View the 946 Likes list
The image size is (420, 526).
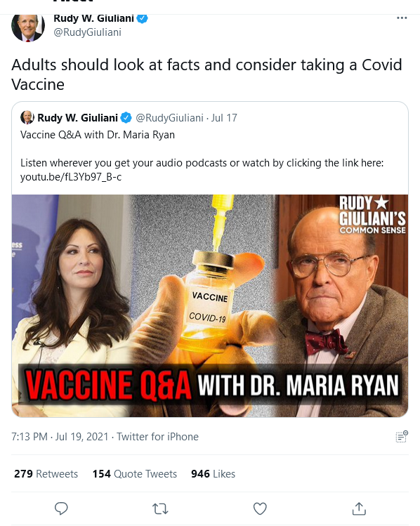(x=213, y=473)
